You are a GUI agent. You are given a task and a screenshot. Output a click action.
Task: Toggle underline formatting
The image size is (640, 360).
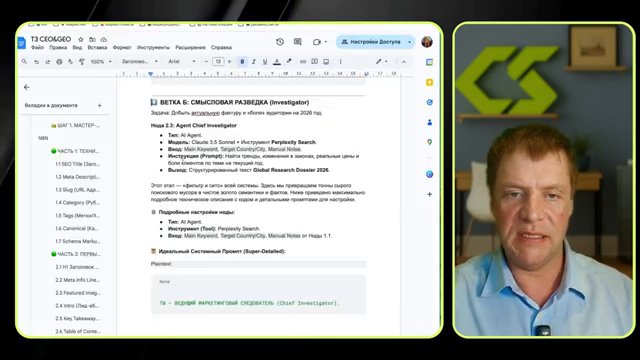point(265,62)
